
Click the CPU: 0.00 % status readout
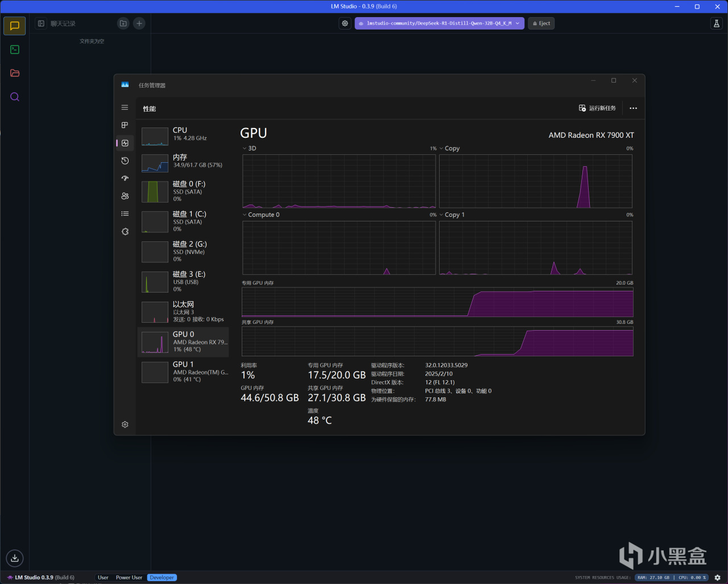[692, 577]
